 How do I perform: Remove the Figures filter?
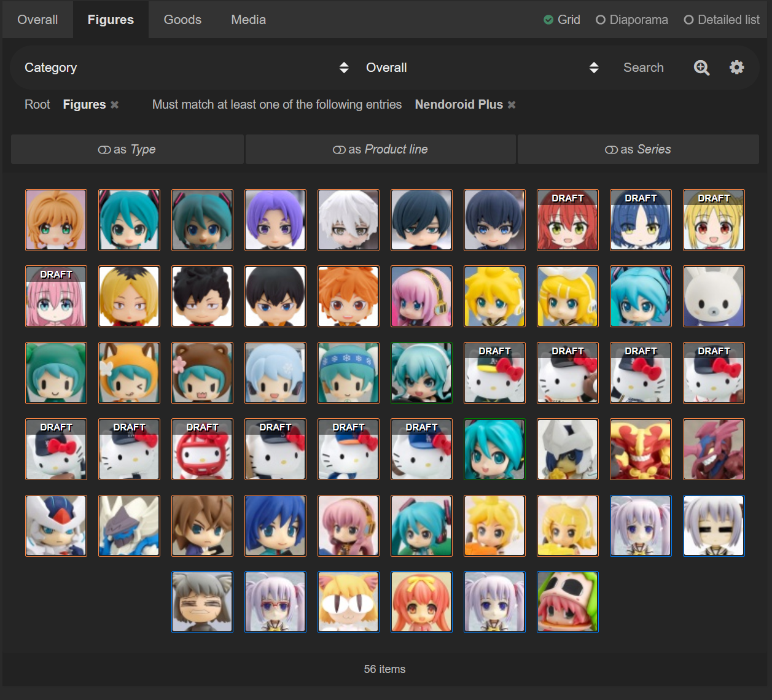[114, 105]
